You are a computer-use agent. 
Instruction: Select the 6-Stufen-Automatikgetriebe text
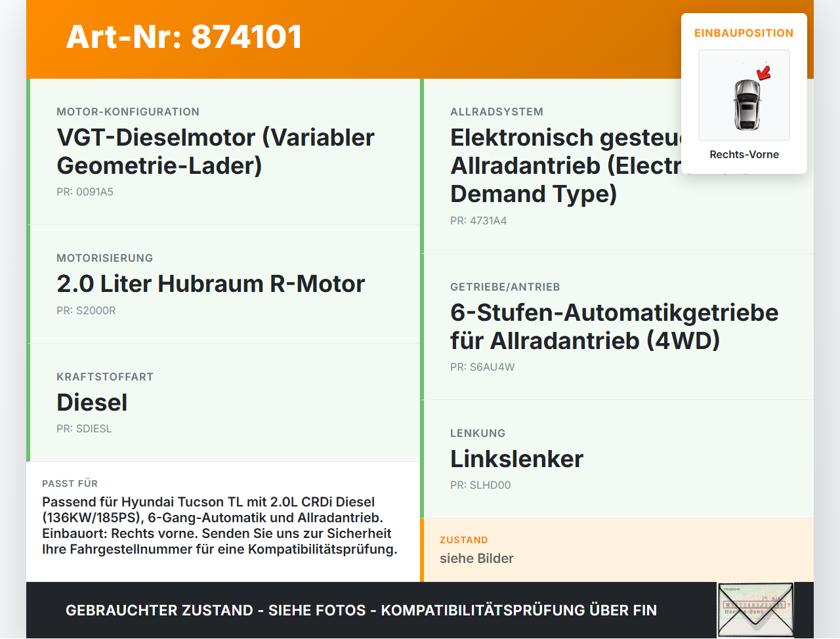pos(614,327)
